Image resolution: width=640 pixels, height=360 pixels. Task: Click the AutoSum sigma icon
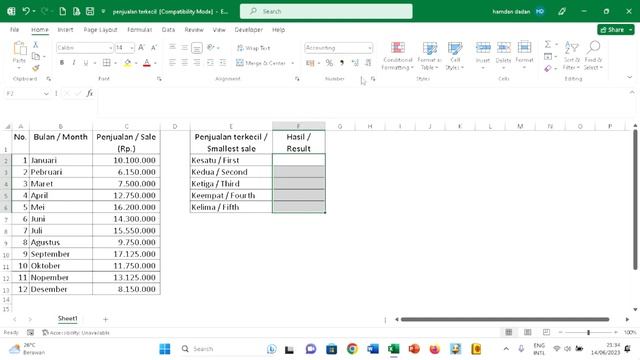[548, 44]
